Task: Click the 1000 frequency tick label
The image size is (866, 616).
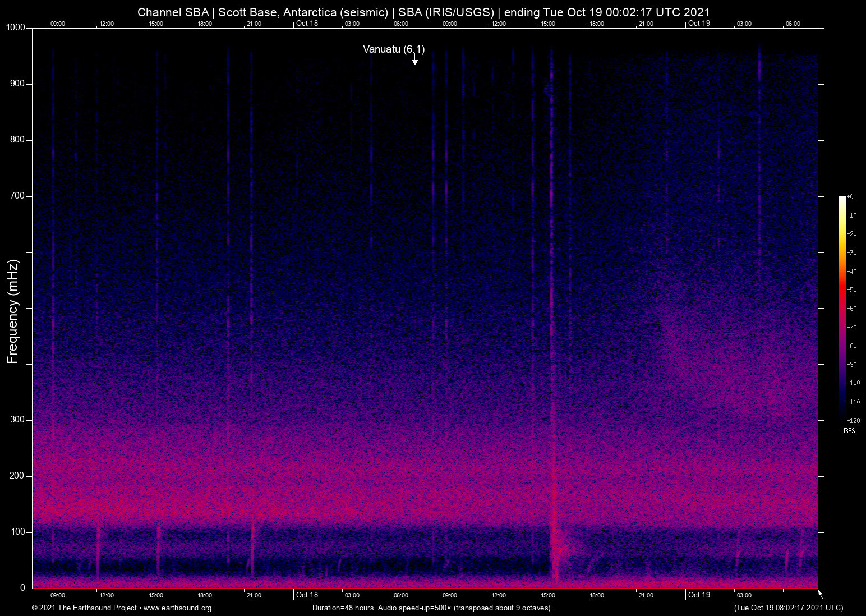Action: [16, 28]
